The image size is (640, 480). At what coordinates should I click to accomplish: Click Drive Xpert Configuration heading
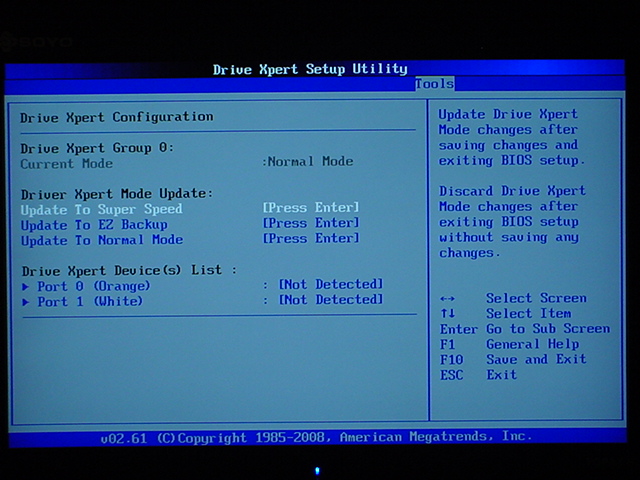tap(117, 117)
